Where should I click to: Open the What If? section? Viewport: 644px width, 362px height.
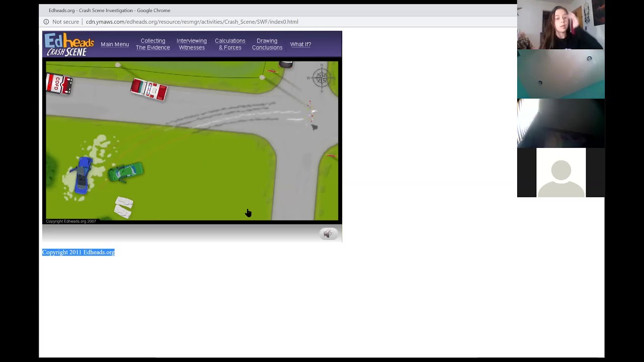click(300, 44)
